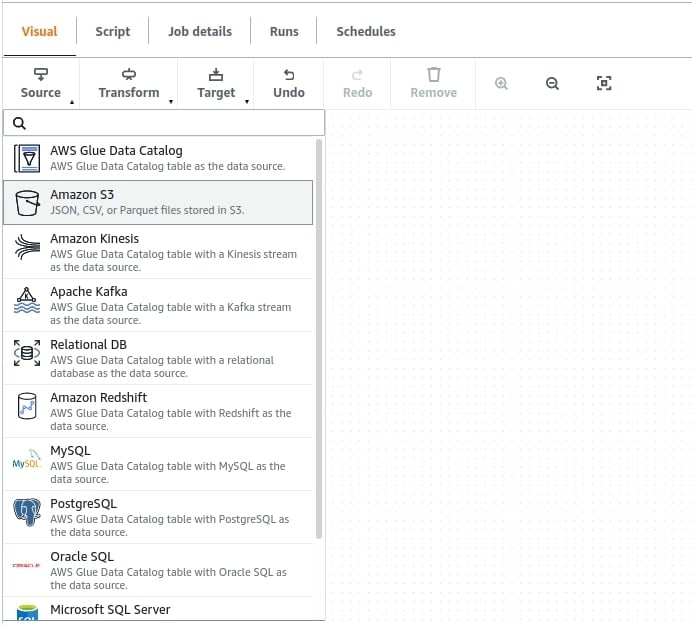The width and height of the screenshot is (692, 625).
Task: Switch to the Script tab
Action: click(x=113, y=31)
